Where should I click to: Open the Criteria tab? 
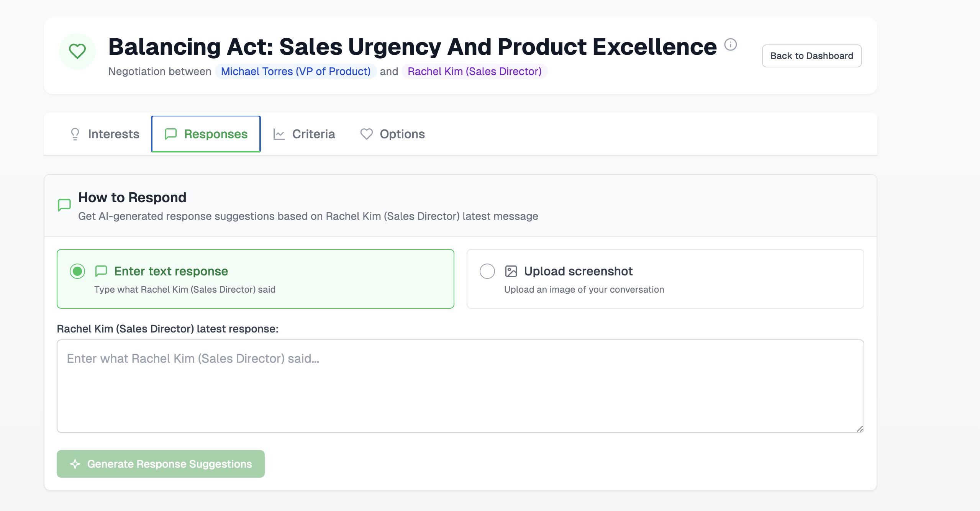304,134
